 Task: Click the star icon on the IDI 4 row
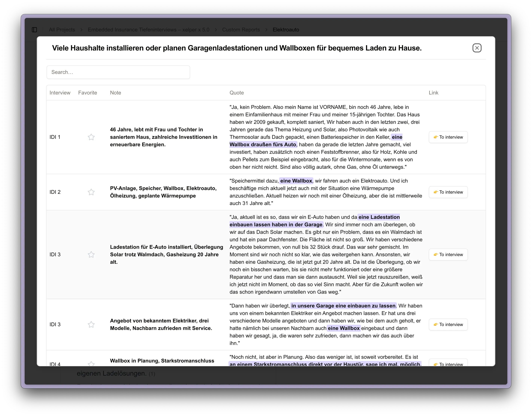(x=91, y=364)
